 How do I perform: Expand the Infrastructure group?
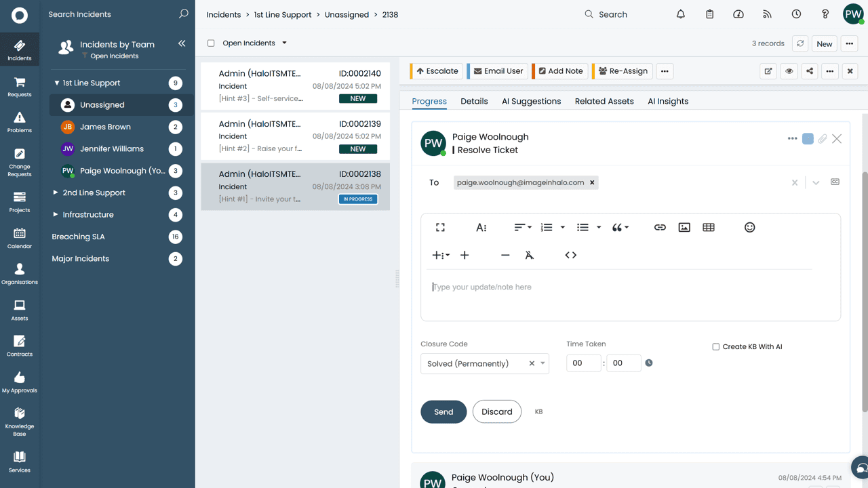(x=56, y=215)
